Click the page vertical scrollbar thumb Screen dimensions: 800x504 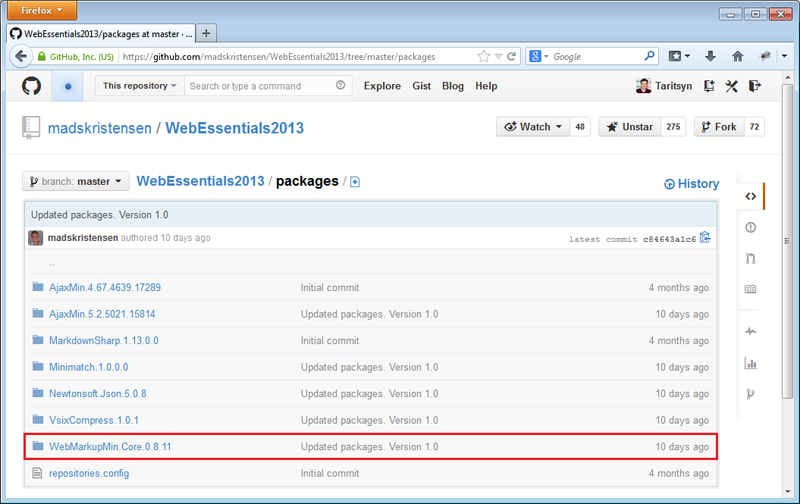(x=787, y=241)
